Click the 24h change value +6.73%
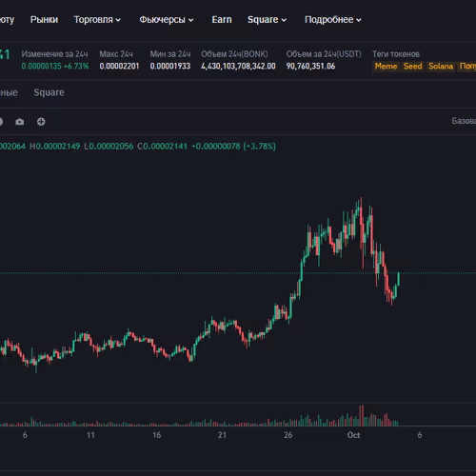Viewport: 476px width, 476px height. (76, 66)
